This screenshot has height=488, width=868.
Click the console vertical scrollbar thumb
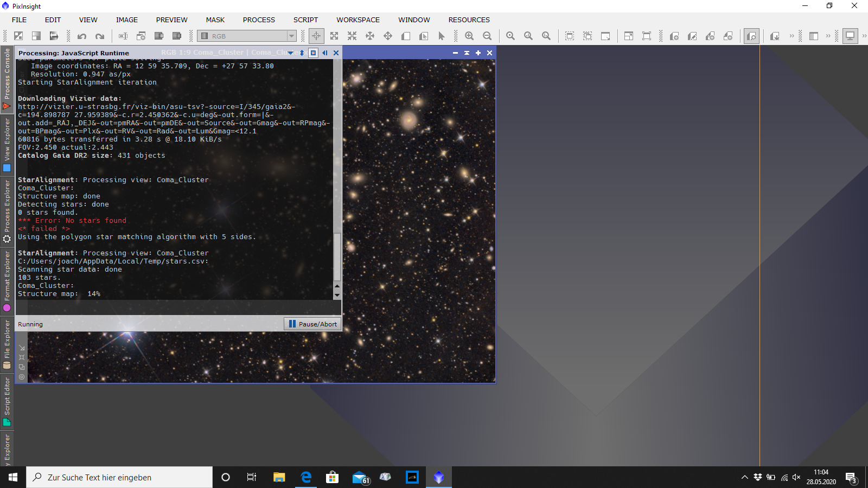coord(337,256)
